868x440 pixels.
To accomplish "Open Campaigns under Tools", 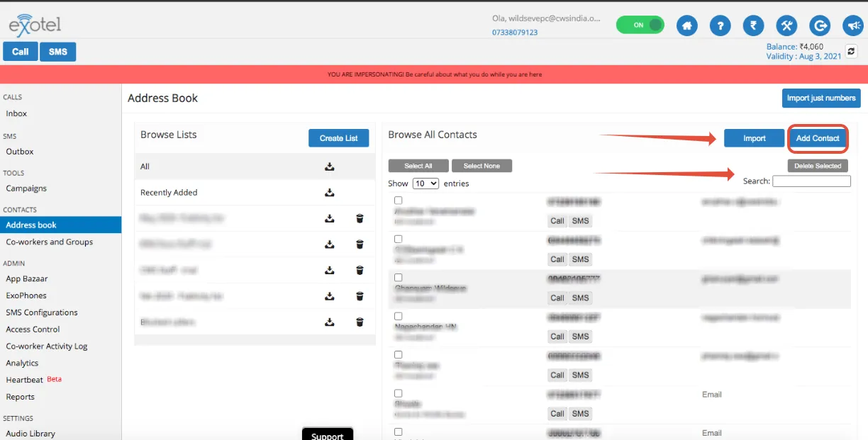I will (26, 188).
